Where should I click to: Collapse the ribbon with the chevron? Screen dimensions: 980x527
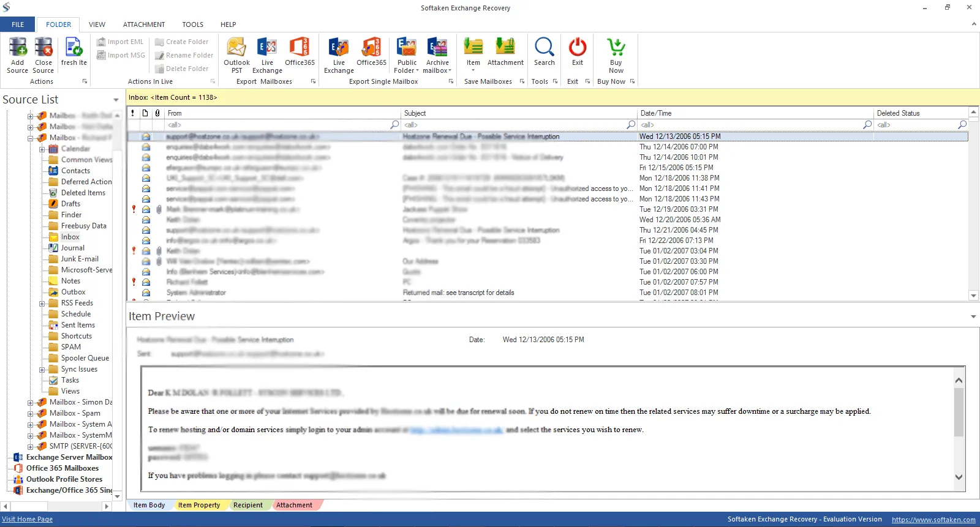tap(974, 24)
